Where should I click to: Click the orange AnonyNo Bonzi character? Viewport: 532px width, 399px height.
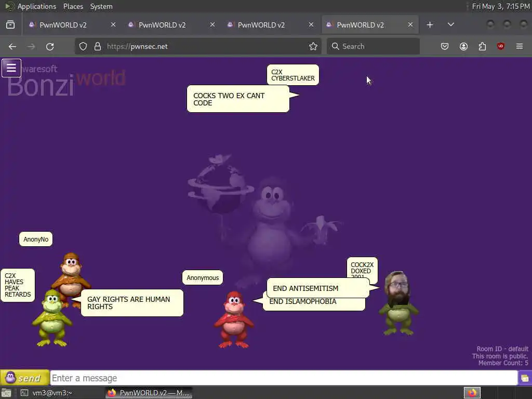71,271
